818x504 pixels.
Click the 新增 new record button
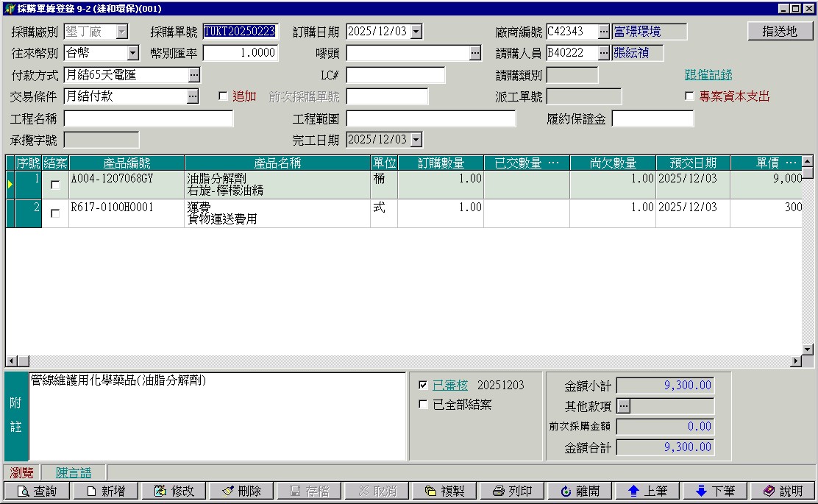pos(105,491)
